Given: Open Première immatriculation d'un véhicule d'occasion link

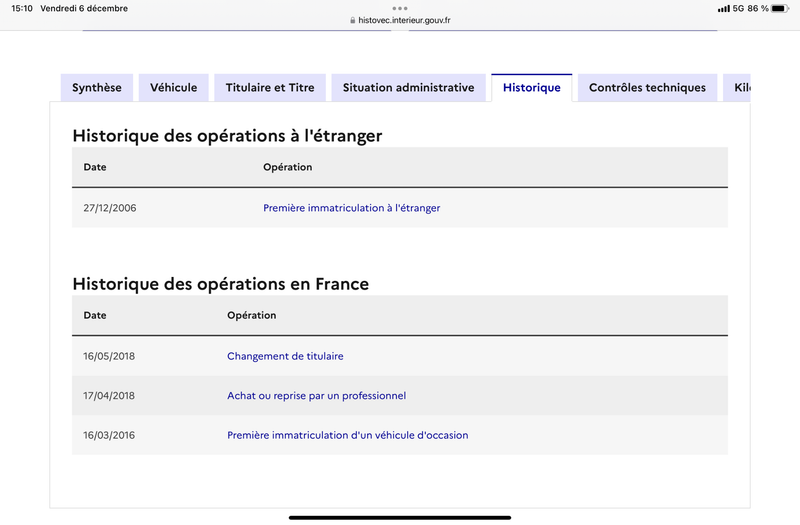Looking at the screenshot, I should (x=347, y=435).
